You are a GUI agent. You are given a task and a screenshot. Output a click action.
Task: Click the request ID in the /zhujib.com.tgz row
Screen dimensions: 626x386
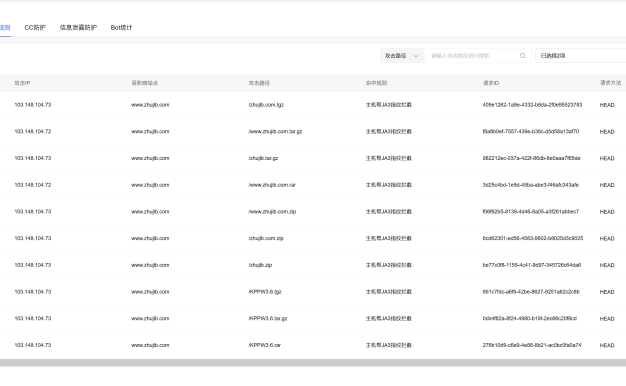(532, 105)
